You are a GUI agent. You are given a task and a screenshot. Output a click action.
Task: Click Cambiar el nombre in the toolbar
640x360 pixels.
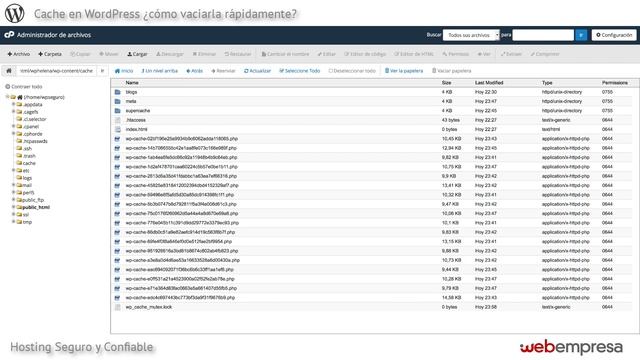click(285, 54)
